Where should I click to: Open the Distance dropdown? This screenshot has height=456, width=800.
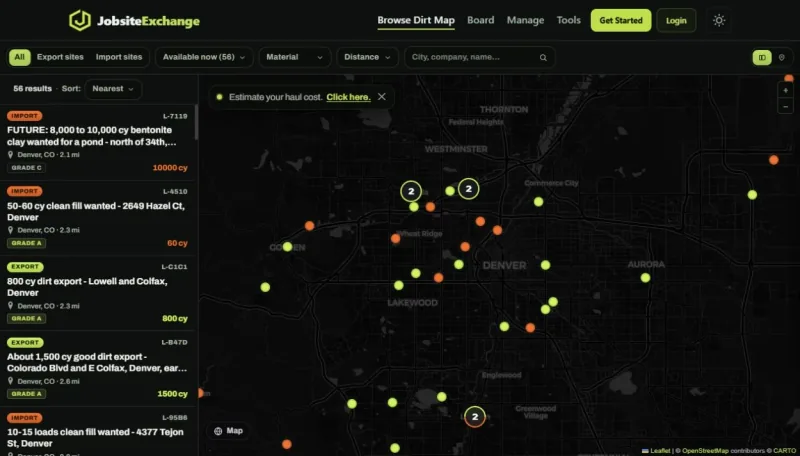pyautogui.click(x=367, y=57)
